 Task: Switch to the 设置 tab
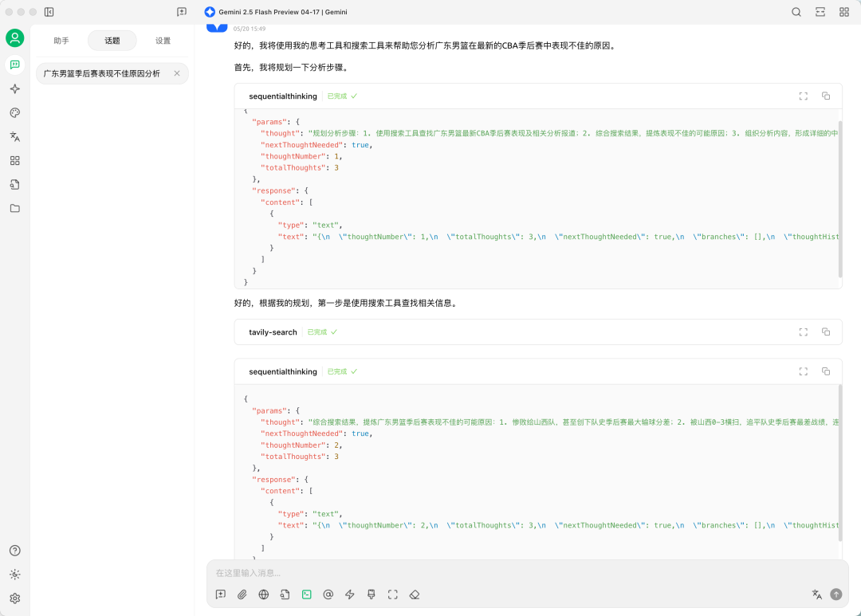(163, 41)
